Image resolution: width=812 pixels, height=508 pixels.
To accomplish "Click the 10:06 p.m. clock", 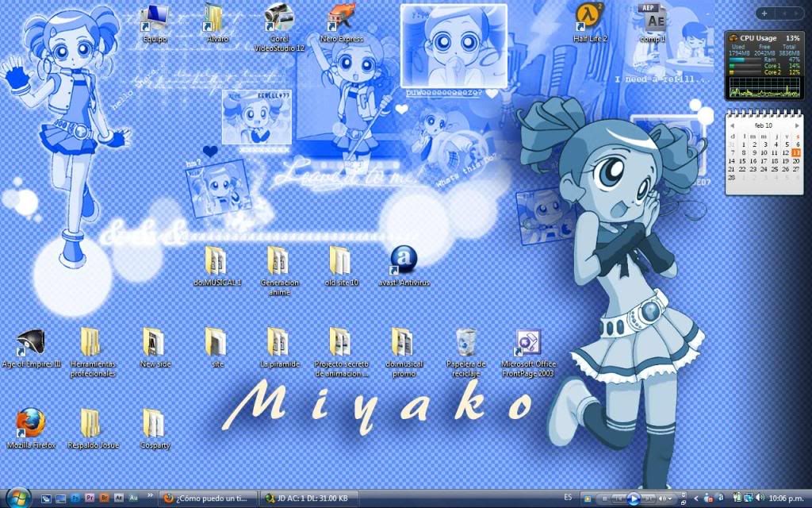I will tap(786, 498).
